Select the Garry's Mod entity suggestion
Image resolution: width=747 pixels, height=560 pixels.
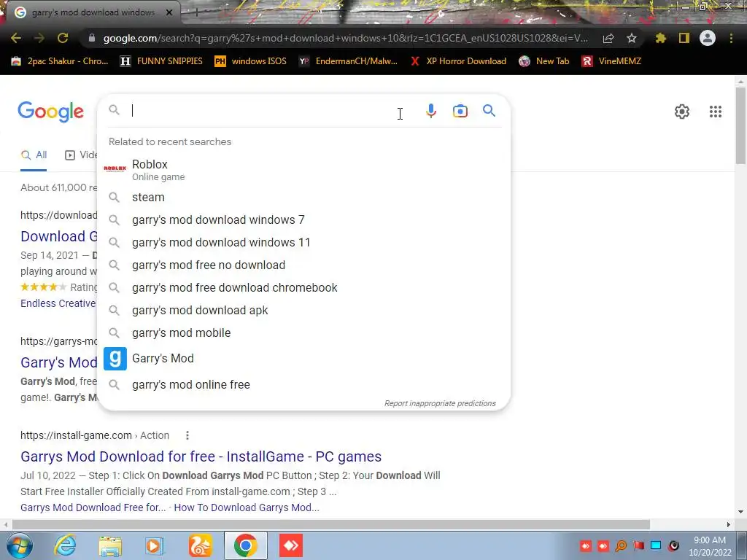click(304, 358)
